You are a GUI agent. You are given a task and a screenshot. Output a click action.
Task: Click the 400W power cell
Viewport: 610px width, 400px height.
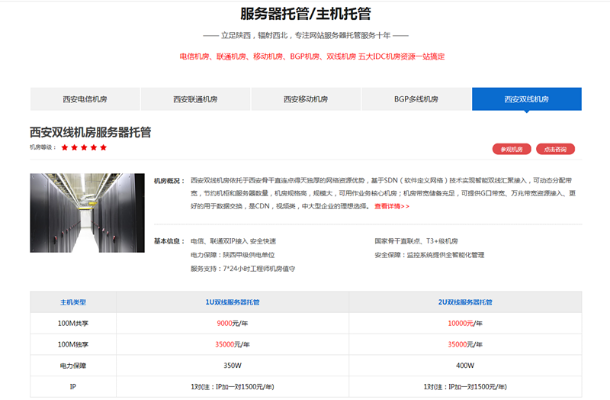pyautogui.click(x=465, y=365)
